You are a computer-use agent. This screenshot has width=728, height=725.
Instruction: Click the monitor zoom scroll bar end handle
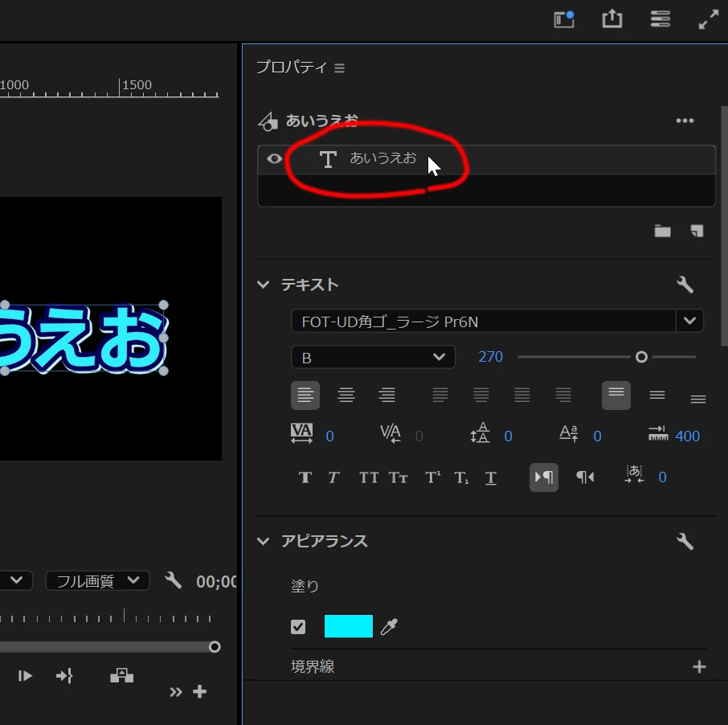point(215,647)
